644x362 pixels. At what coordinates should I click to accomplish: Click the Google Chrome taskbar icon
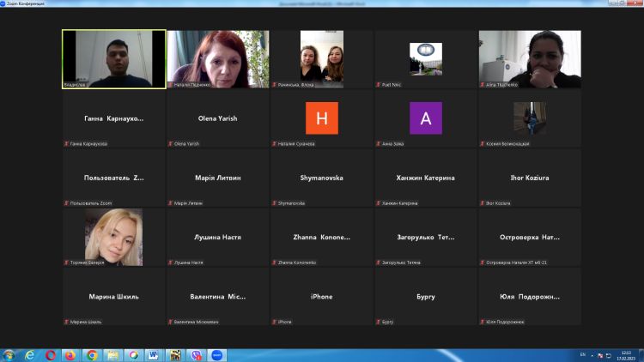click(x=91, y=354)
